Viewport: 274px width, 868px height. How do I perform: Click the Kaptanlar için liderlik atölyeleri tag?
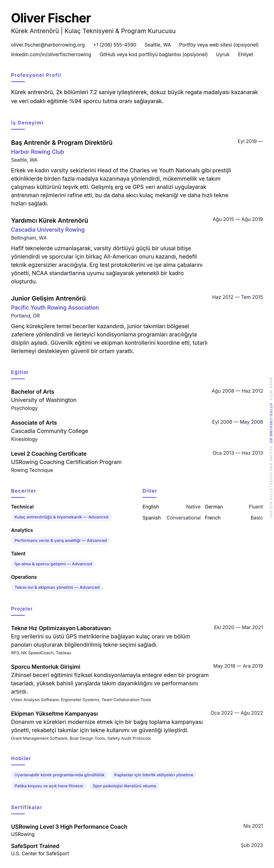[154, 775]
